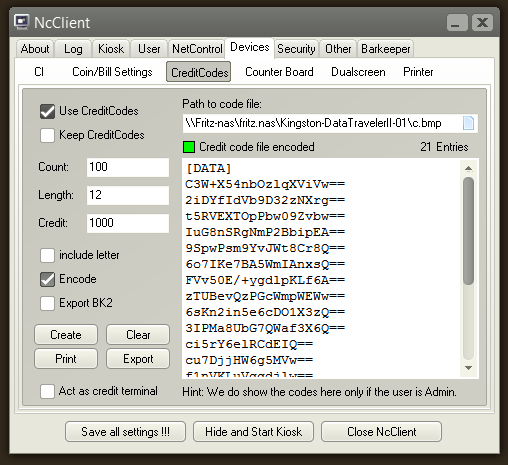Viewport: 508px width, 465px height.
Task: Click into the Count input field
Action: pyautogui.click(x=128, y=167)
